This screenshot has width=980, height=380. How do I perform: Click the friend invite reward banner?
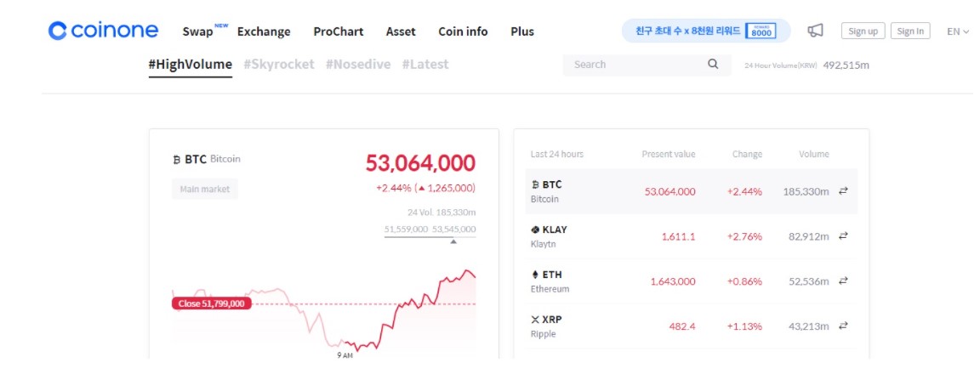click(705, 31)
